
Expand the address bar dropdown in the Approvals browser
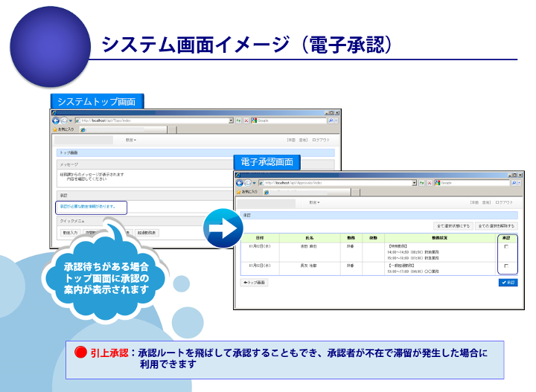coord(415,183)
